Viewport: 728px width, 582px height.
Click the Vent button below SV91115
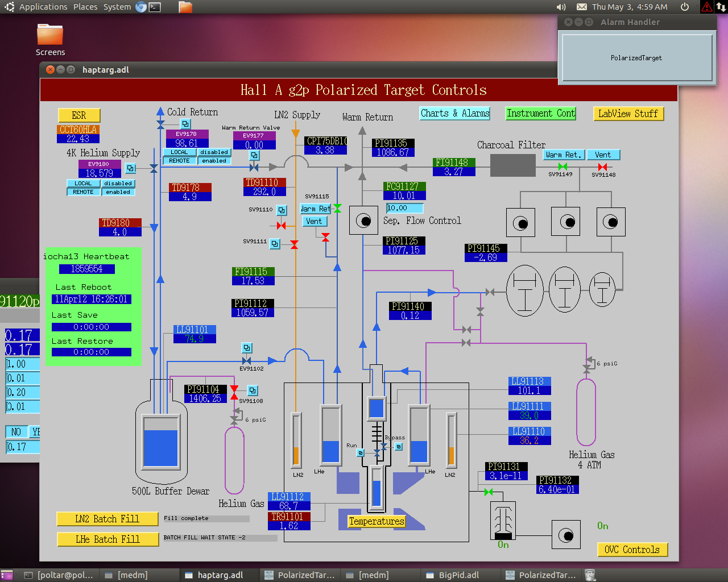314,221
